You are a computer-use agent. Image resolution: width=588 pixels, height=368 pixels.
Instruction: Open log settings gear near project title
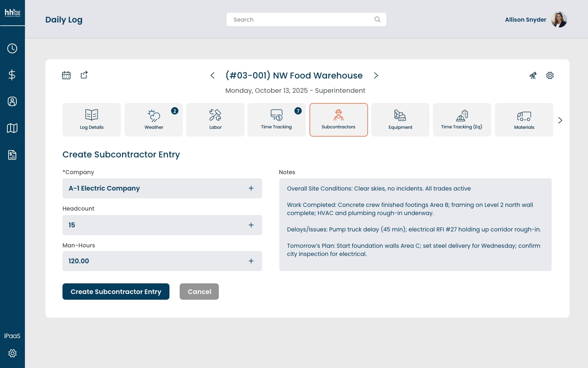click(x=550, y=76)
